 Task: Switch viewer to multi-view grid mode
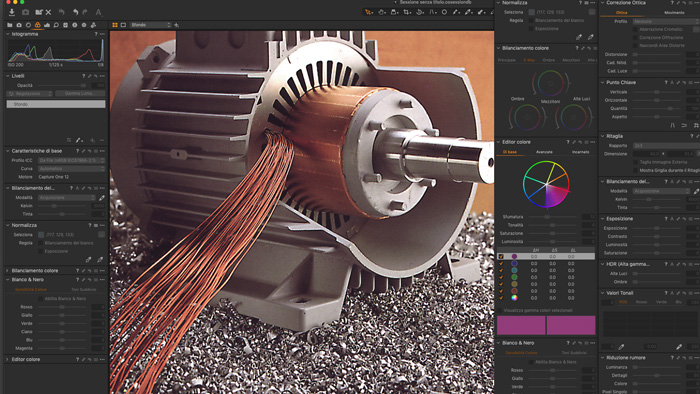115,25
